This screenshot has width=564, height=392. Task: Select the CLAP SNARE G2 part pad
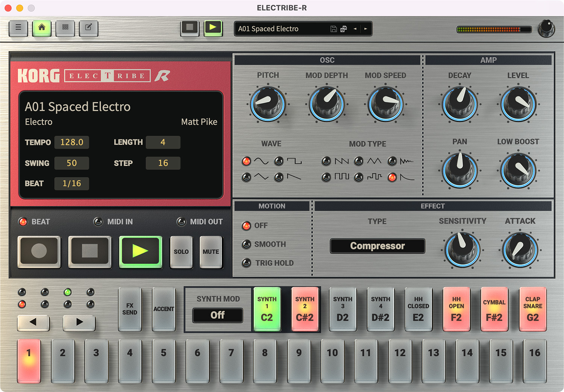[533, 309]
